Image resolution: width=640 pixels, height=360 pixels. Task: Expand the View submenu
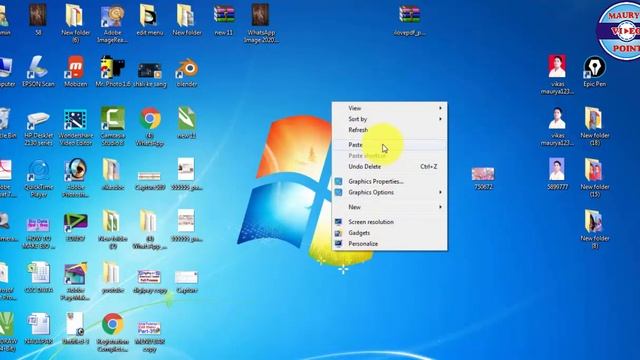(390, 108)
